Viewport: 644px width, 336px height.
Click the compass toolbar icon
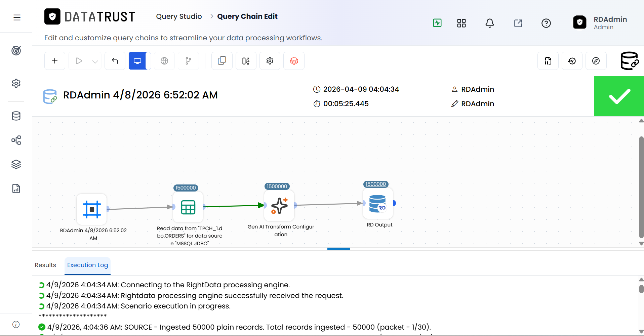(x=596, y=61)
